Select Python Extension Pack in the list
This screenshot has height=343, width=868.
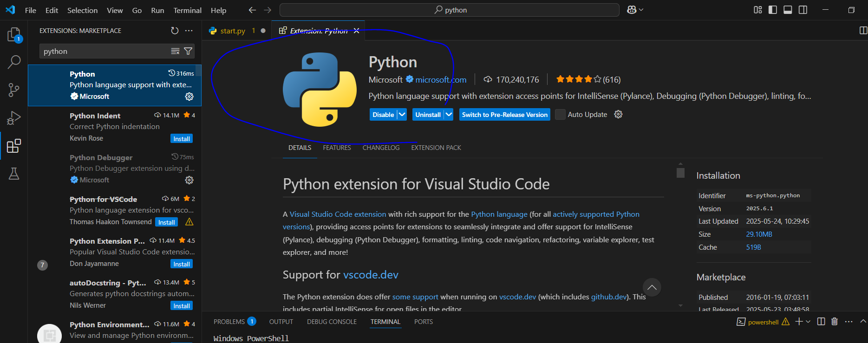point(115,252)
